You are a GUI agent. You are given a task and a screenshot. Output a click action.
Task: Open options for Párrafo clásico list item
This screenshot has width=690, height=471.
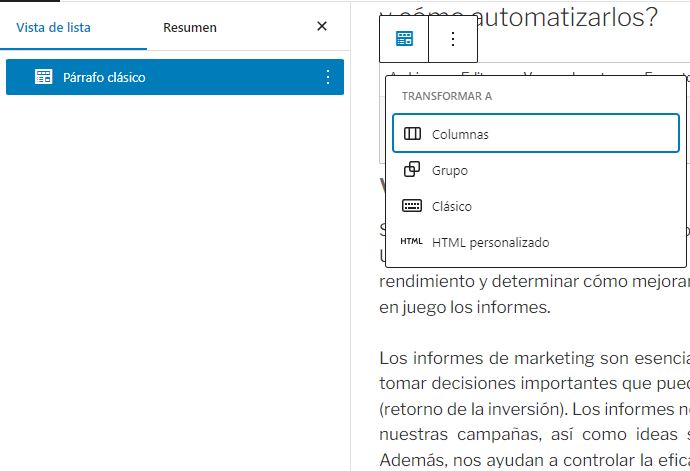click(x=327, y=77)
